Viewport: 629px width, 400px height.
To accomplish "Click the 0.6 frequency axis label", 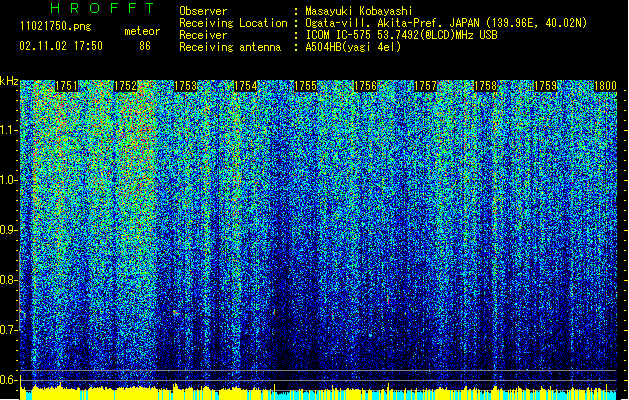I will point(9,380).
